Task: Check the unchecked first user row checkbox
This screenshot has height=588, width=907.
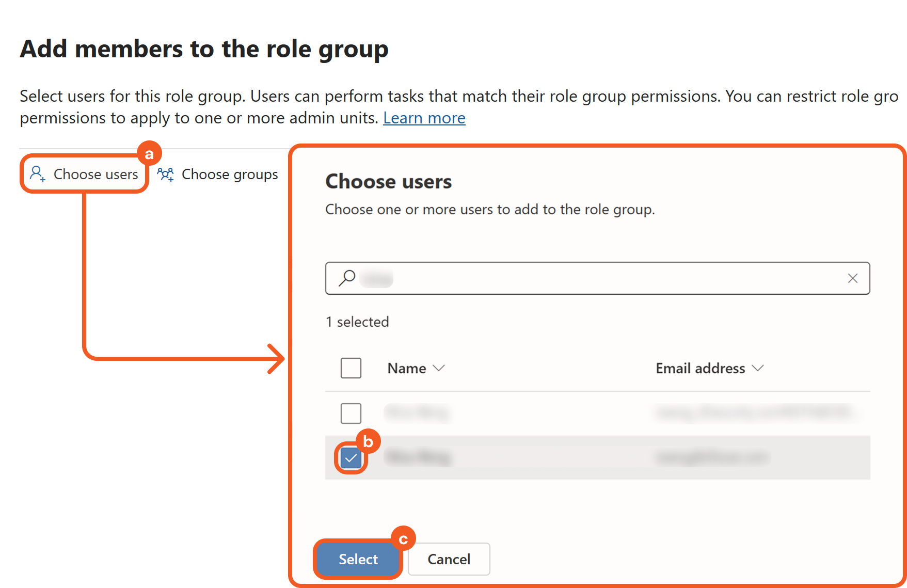Action: pos(351,413)
